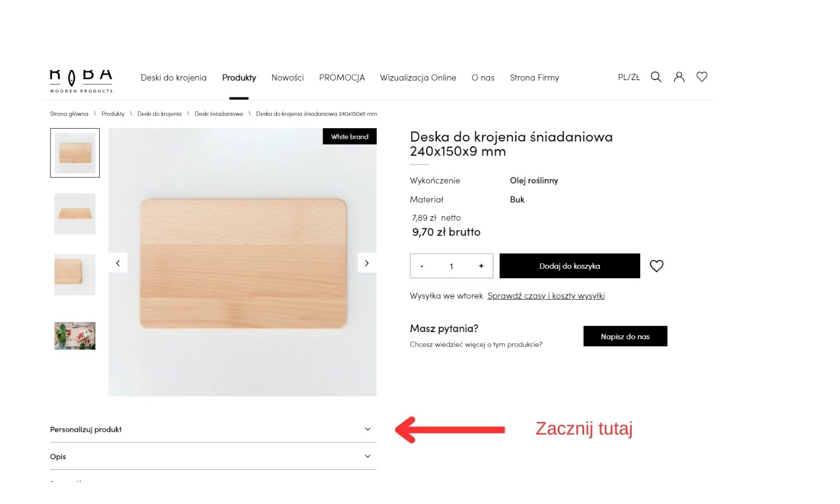The height and width of the screenshot is (504, 840).
Task: Click the user account icon
Action: [x=679, y=77]
